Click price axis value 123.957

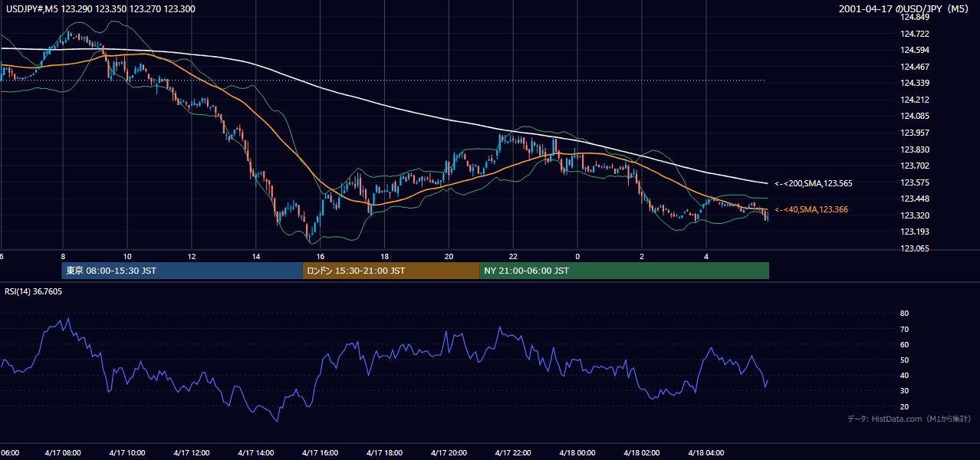(914, 133)
